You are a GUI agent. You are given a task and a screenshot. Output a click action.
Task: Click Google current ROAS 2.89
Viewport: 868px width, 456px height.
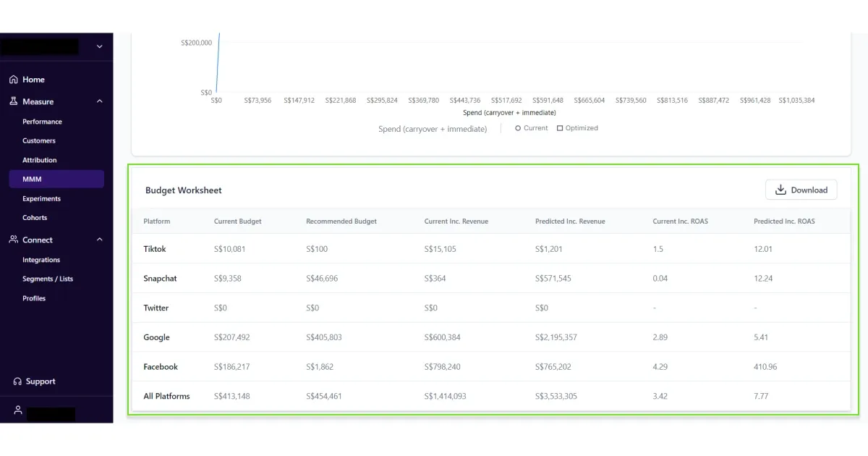tap(660, 337)
